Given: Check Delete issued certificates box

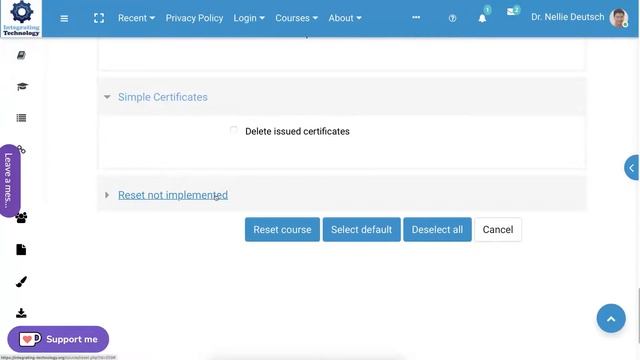Looking at the screenshot, I should pos(233,131).
